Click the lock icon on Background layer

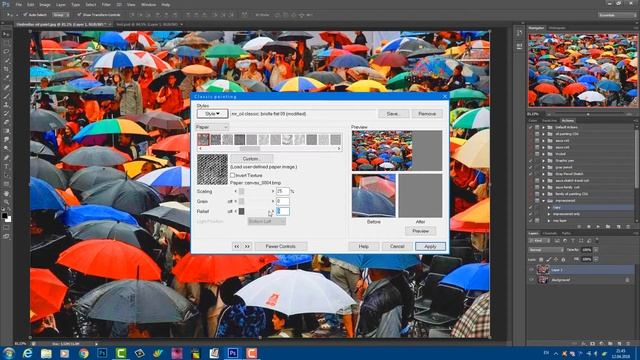tap(627, 280)
